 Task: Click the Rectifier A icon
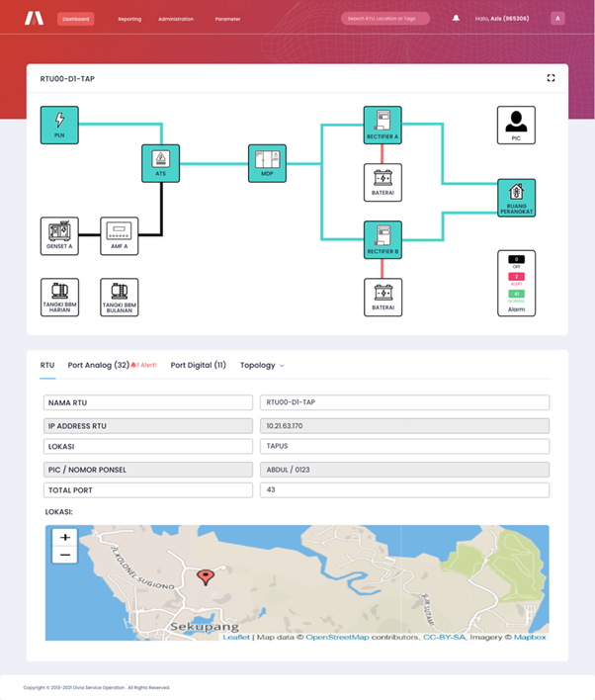(382, 125)
